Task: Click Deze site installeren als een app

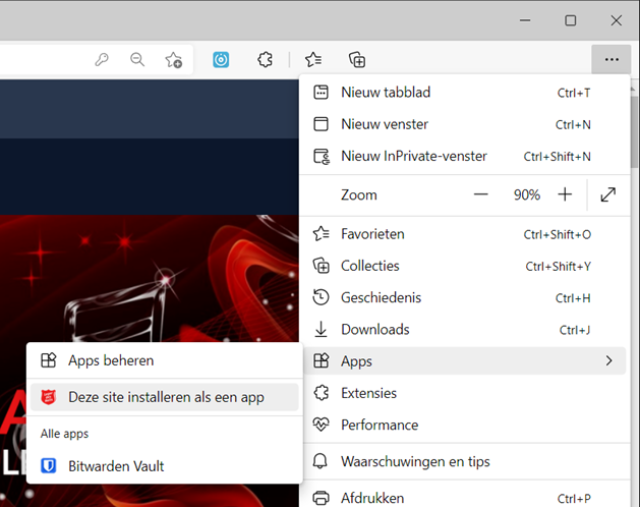Action: coord(166,397)
